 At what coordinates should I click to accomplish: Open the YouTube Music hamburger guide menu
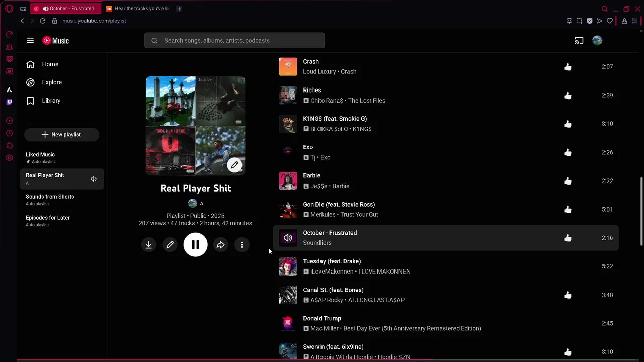point(30,41)
